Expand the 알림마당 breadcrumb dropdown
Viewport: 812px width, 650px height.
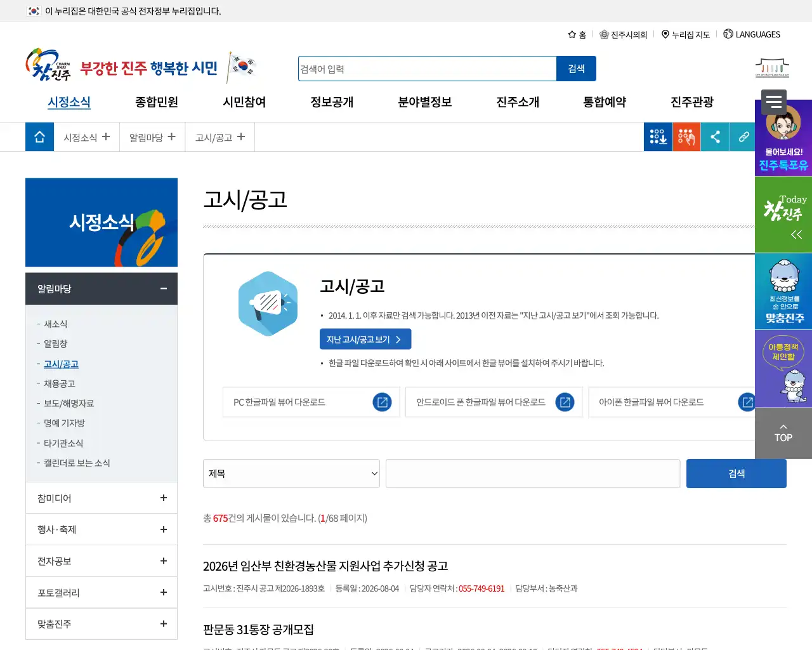click(152, 137)
